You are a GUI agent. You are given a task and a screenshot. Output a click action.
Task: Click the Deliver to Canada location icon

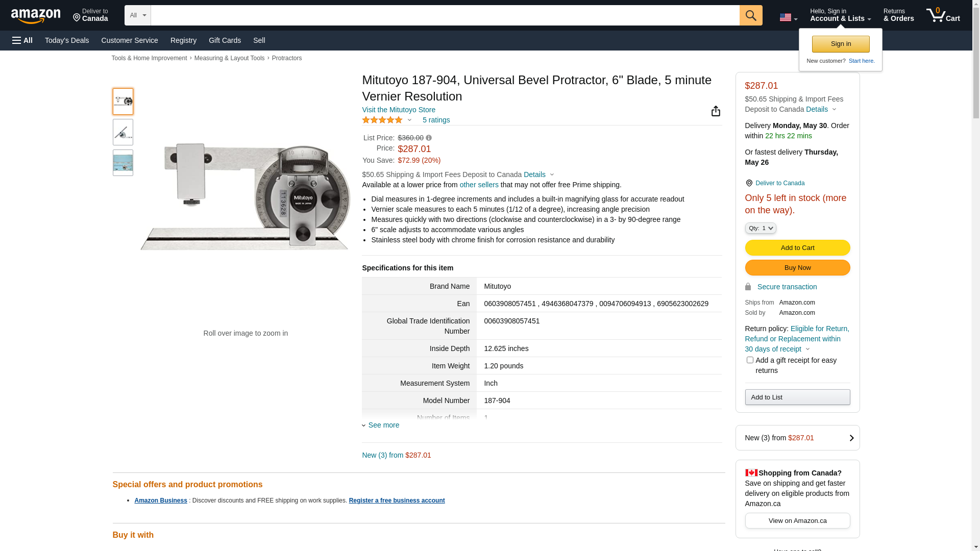coord(749,183)
